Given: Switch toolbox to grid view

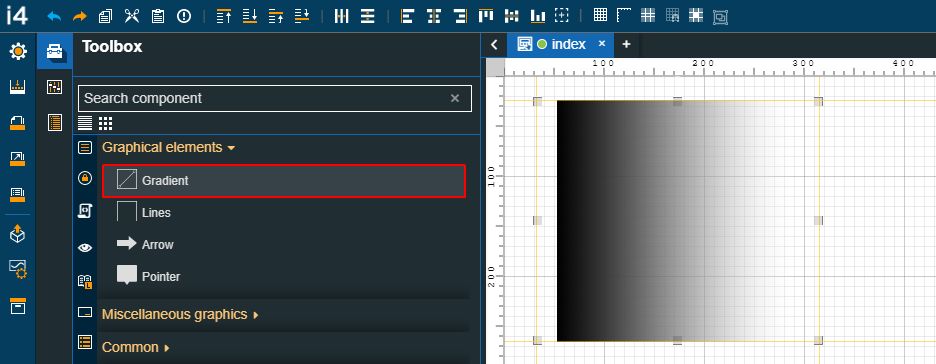Looking at the screenshot, I should [106, 124].
